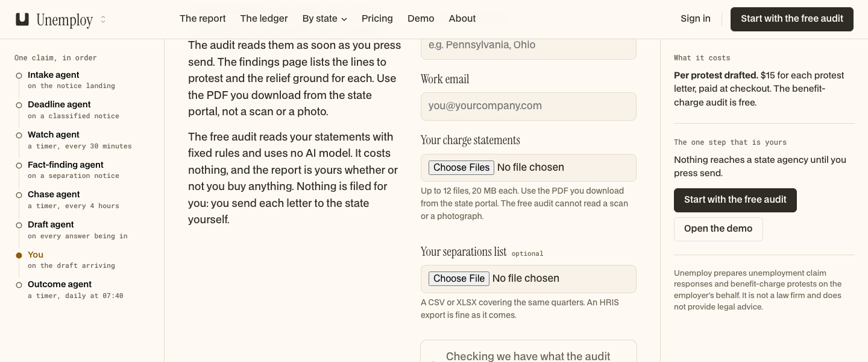Open The report nav item

pyautogui.click(x=203, y=19)
